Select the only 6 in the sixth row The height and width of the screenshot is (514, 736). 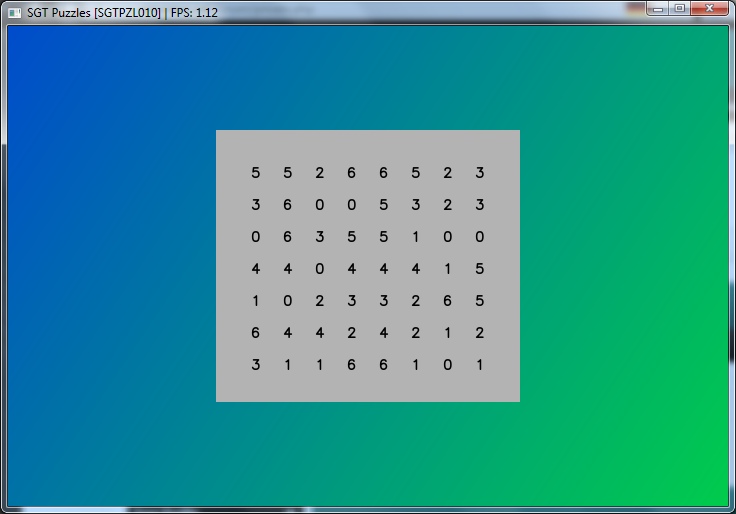(x=255, y=333)
